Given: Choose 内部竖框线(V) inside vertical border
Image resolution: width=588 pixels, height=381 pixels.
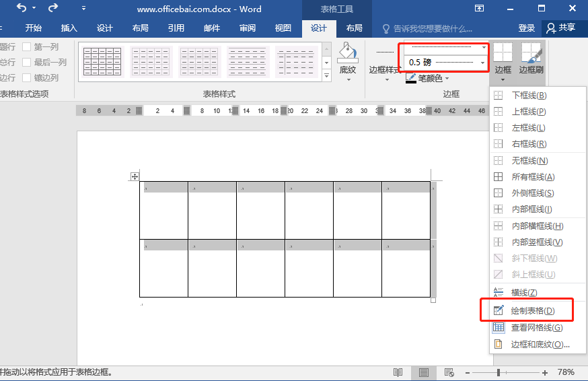Looking at the screenshot, I should pos(538,242).
